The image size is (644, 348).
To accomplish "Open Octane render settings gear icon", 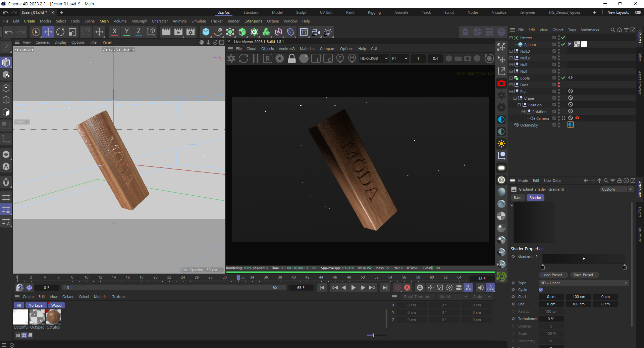I will coord(279,58).
